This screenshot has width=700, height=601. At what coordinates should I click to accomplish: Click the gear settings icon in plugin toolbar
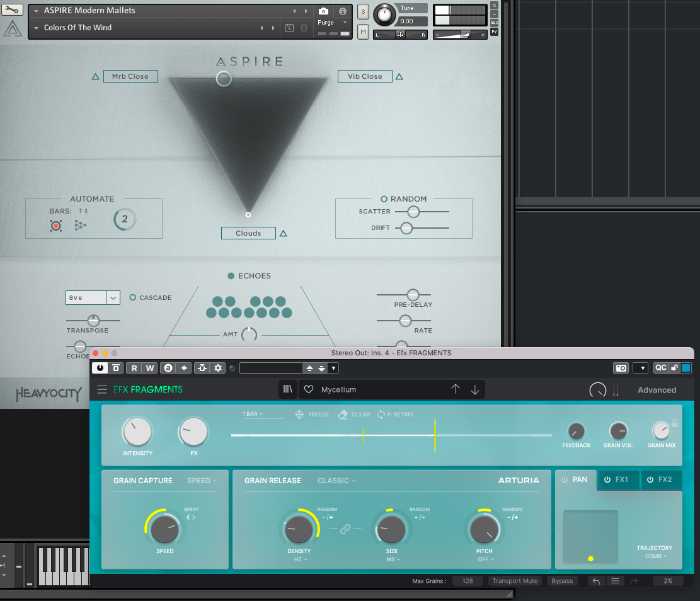pos(218,368)
